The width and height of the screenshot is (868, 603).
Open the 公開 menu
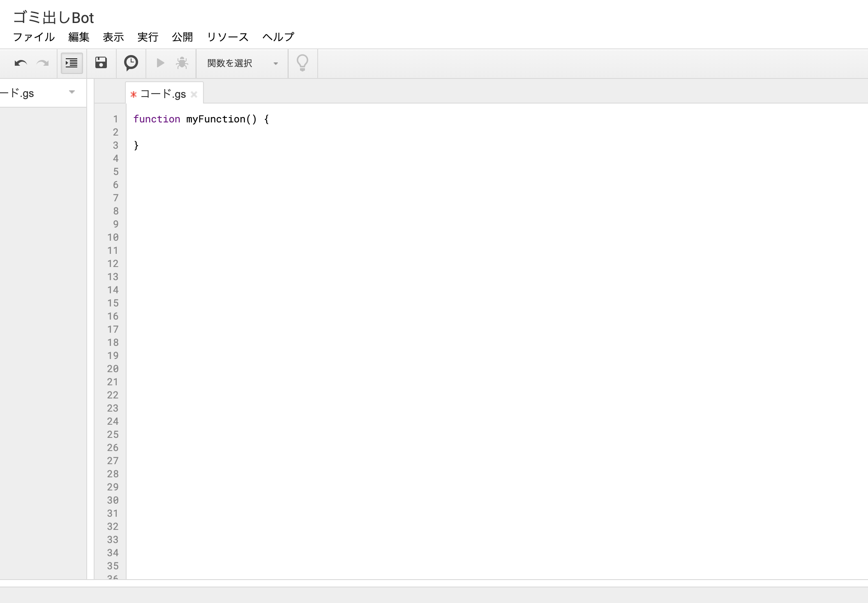point(182,37)
